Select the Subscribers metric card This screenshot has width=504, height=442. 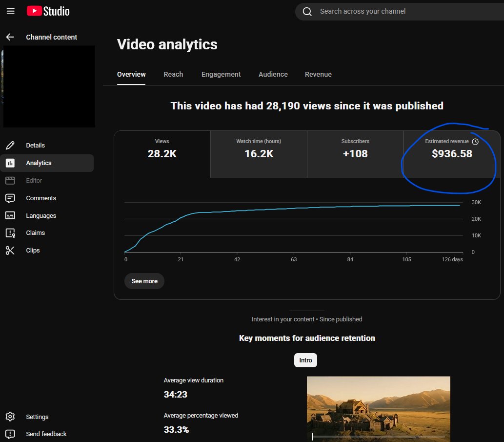[355, 154]
